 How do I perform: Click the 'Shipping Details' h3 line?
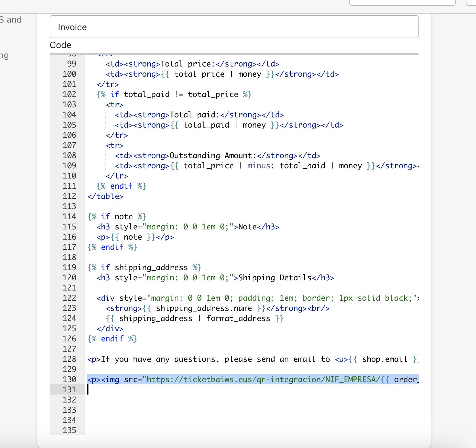(215, 278)
